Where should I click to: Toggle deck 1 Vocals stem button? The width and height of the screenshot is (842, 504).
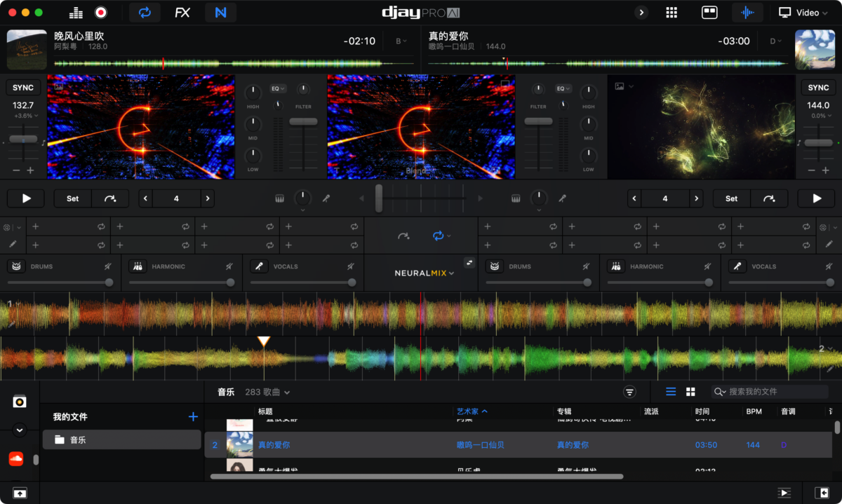coord(260,266)
